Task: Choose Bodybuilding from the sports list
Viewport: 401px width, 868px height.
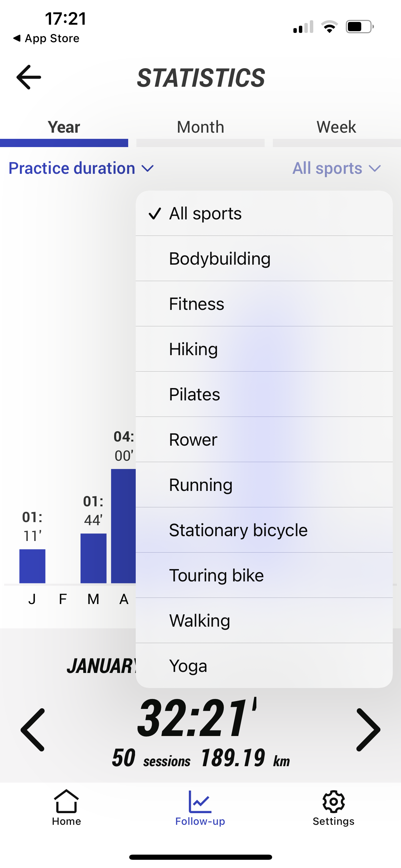Action: point(264,259)
